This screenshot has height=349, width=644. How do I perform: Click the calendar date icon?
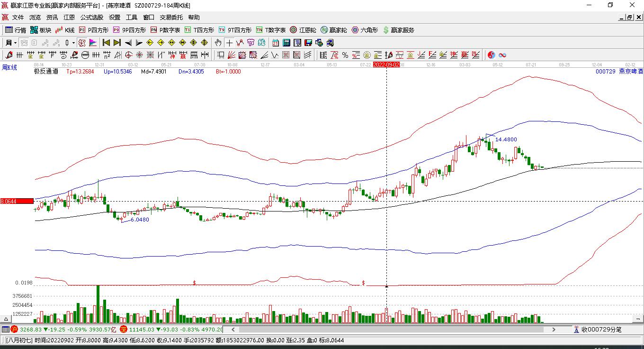pyautogui.click(x=276, y=43)
